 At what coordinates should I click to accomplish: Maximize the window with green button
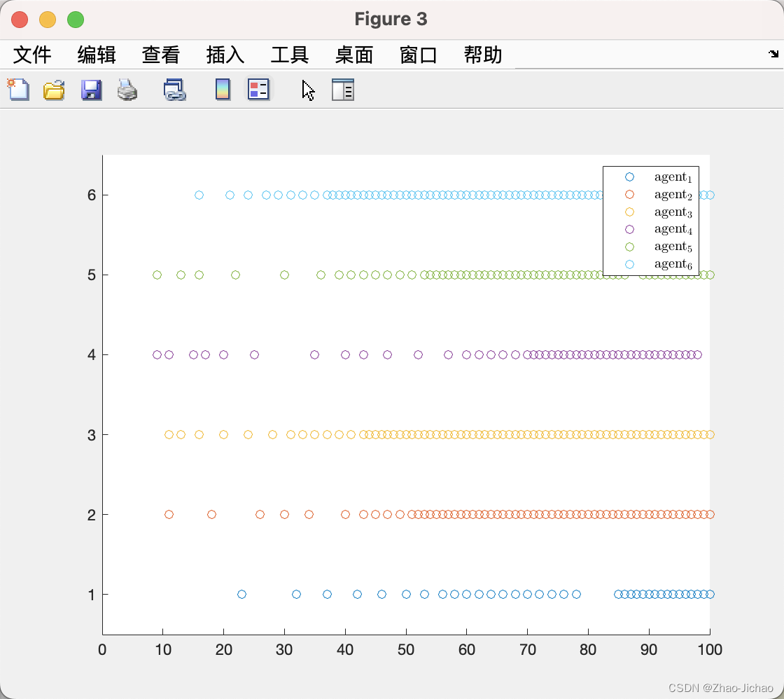click(x=76, y=20)
